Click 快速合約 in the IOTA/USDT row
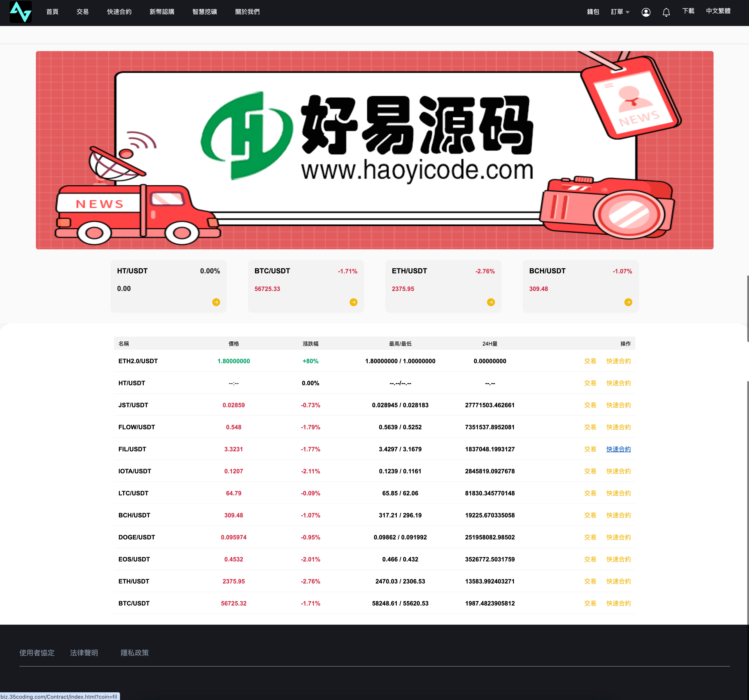Screen dimensions: 749x700 [x=618, y=471]
